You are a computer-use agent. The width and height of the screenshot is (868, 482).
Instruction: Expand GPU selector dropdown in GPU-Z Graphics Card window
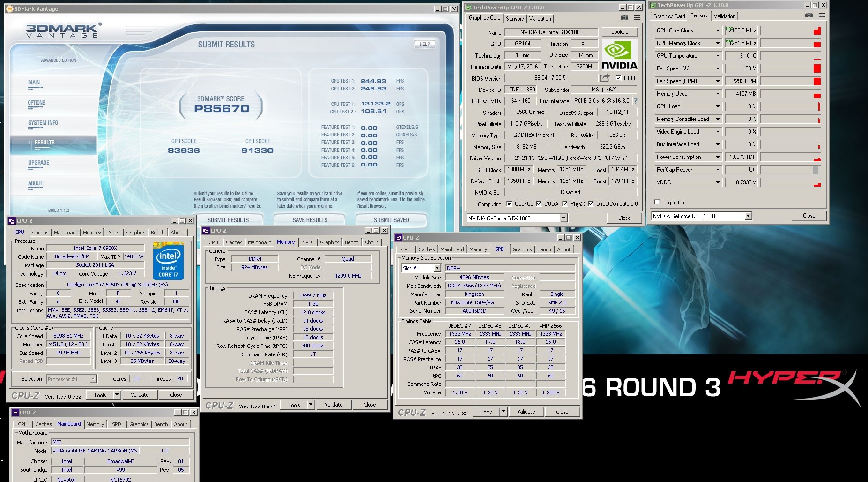[564, 218]
